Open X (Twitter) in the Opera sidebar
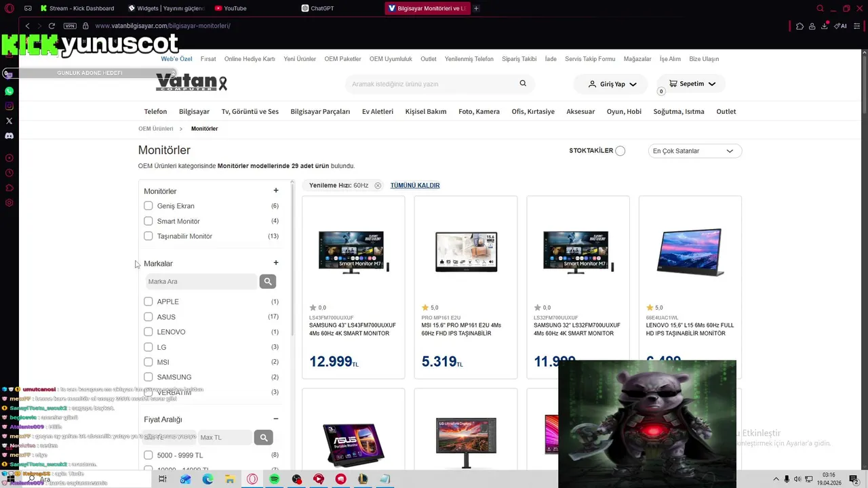Image resolution: width=868 pixels, height=488 pixels. tap(9, 121)
